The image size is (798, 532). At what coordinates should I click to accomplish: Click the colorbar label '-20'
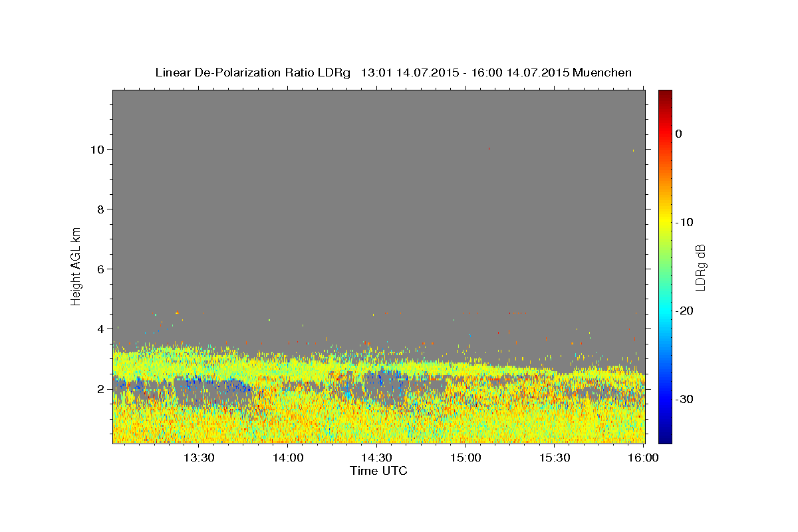pyautogui.click(x=684, y=311)
